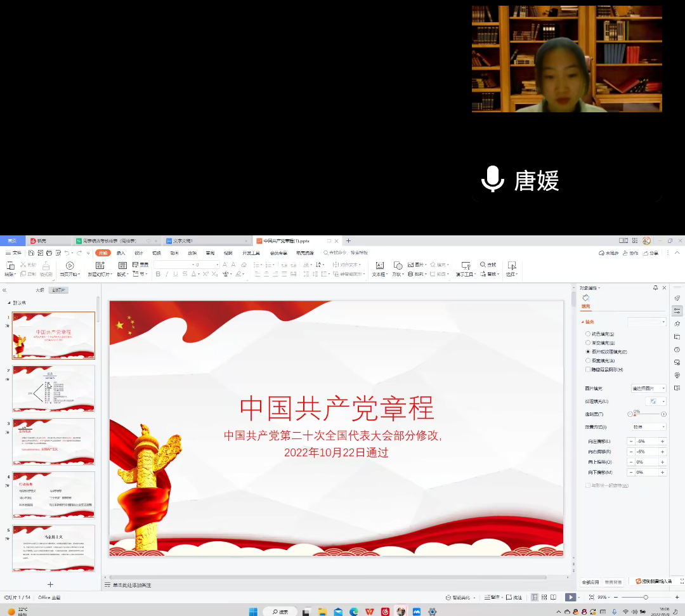Image resolution: width=685 pixels, height=616 pixels.
Task: Open the 查找 (Find) tool
Action: (x=488, y=266)
